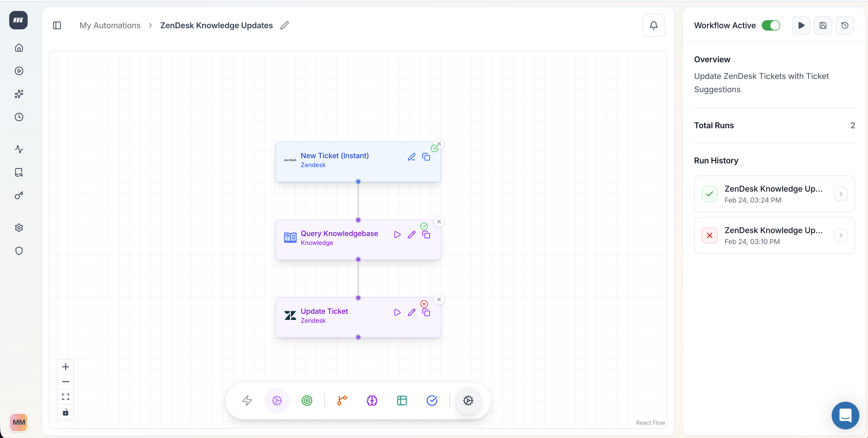The image size is (868, 438).
Task: Run the workflow with the play button
Action: click(x=801, y=25)
